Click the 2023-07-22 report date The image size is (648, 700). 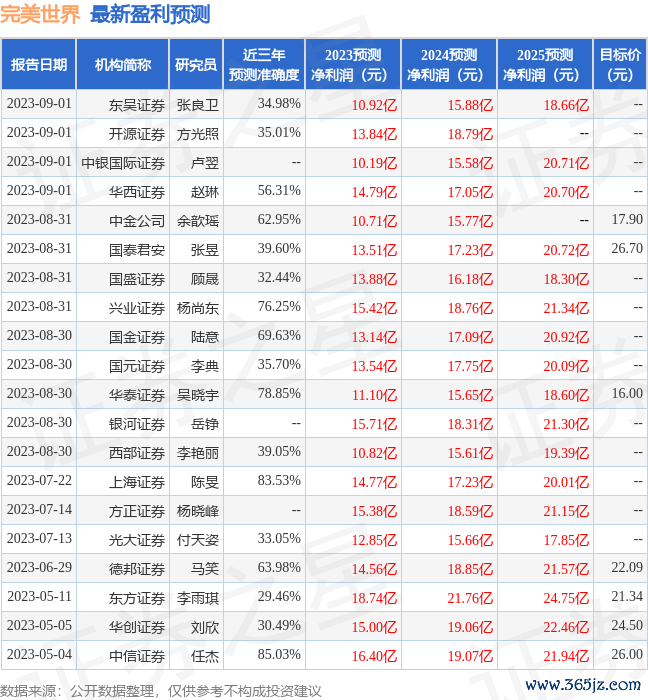[x=39, y=480]
